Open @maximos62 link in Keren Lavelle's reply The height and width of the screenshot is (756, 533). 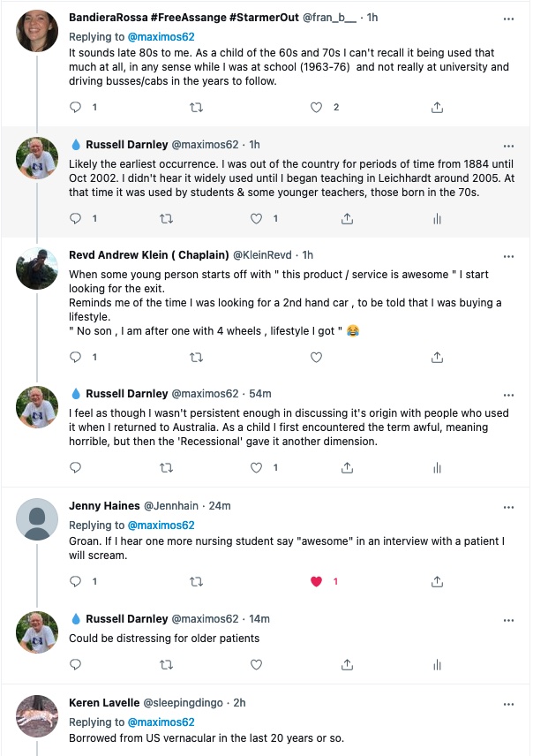161,720
